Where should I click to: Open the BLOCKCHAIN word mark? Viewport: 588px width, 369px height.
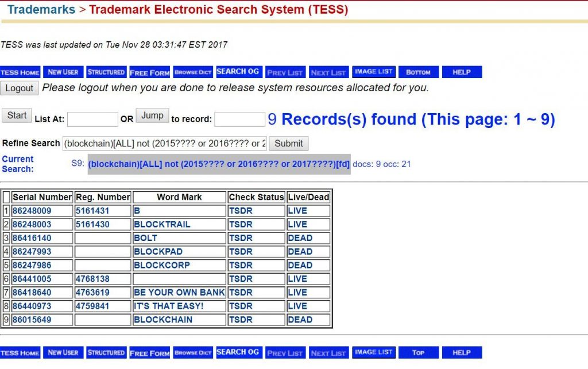coord(163,320)
